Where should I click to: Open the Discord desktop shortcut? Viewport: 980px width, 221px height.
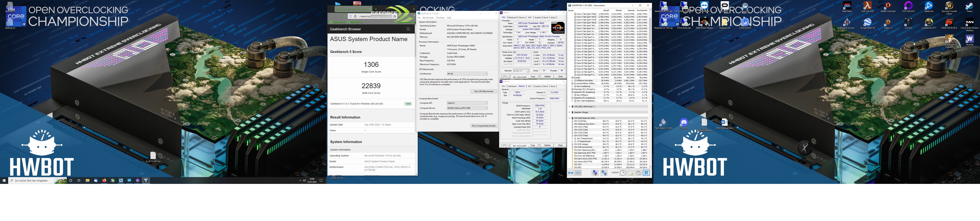pos(684,124)
